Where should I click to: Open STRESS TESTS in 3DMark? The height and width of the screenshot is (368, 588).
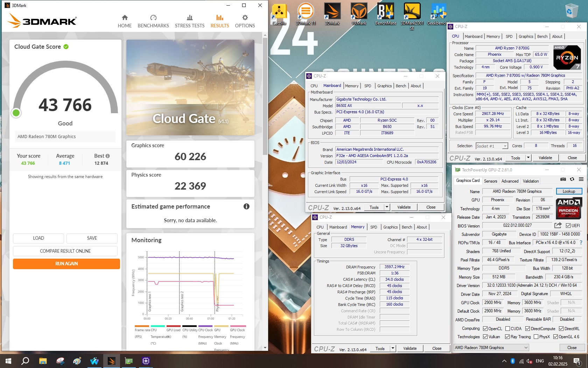[190, 21]
